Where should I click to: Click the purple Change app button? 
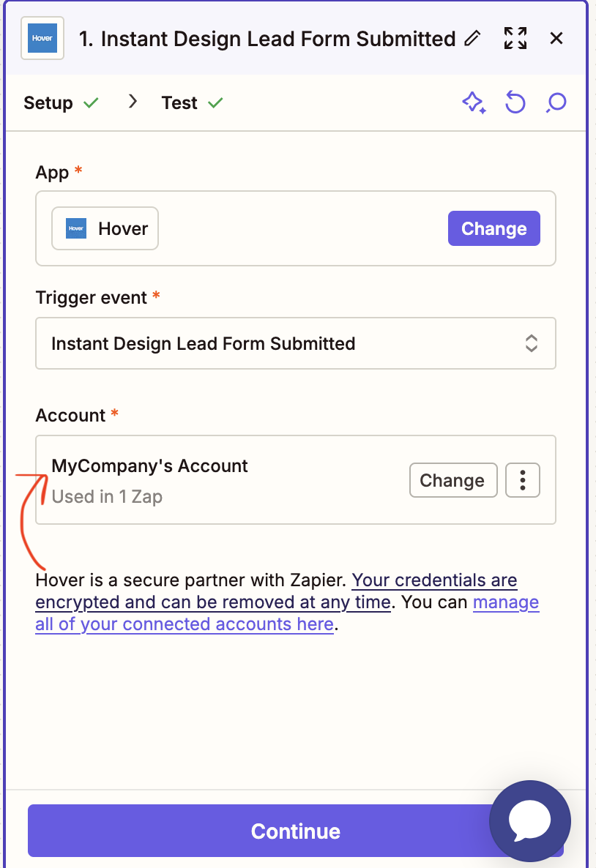(x=494, y=228)
